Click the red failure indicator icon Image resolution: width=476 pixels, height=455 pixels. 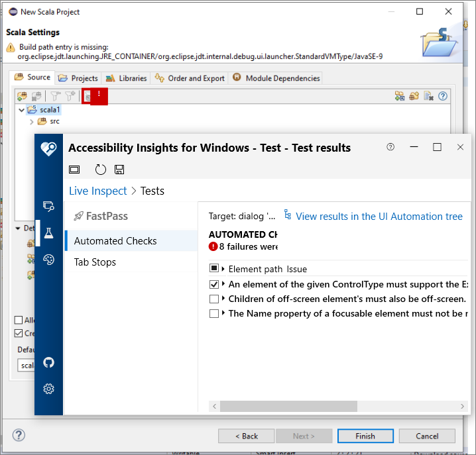[213, 246]
